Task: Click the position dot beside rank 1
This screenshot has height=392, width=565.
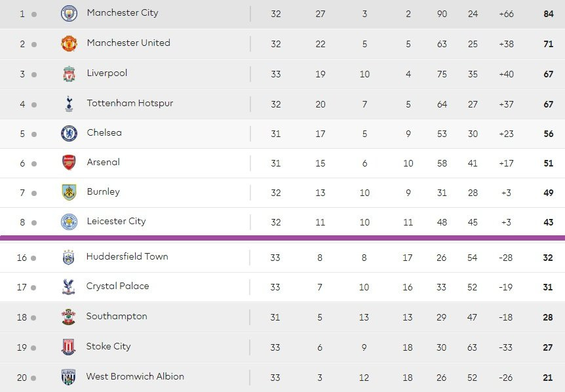Action: [34, 14]
